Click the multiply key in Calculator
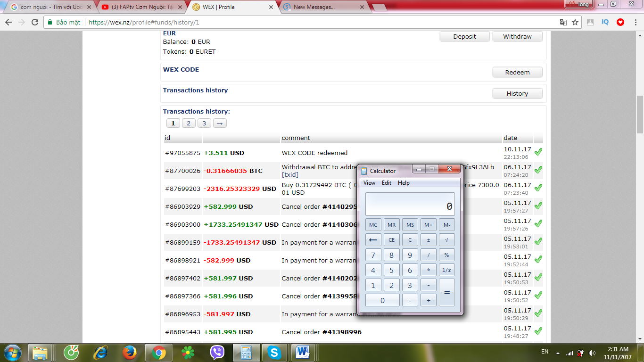 pyautogui.click(x=429, y=270)
